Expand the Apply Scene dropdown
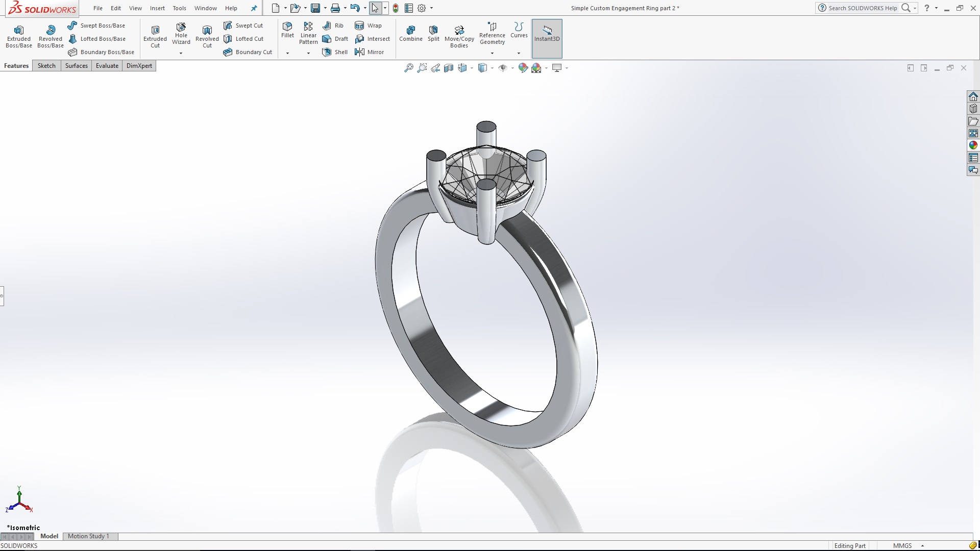 545,67
